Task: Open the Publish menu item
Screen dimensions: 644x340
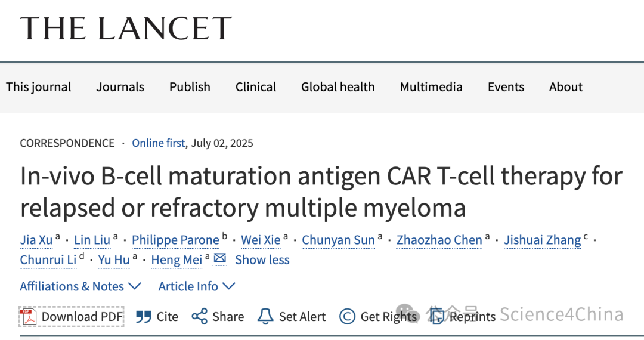Action: coord(190,87)
